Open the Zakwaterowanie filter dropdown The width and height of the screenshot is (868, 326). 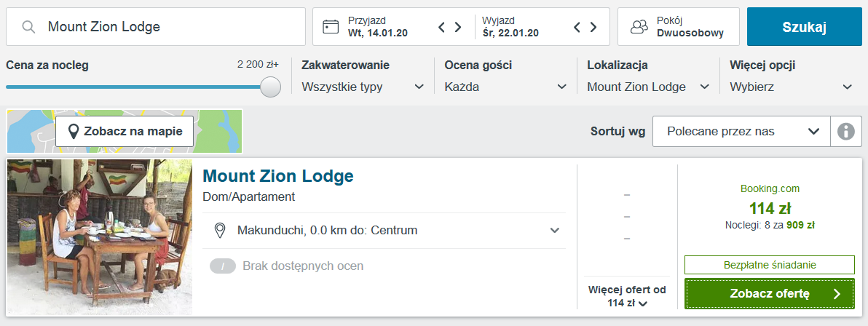point(363,87)
